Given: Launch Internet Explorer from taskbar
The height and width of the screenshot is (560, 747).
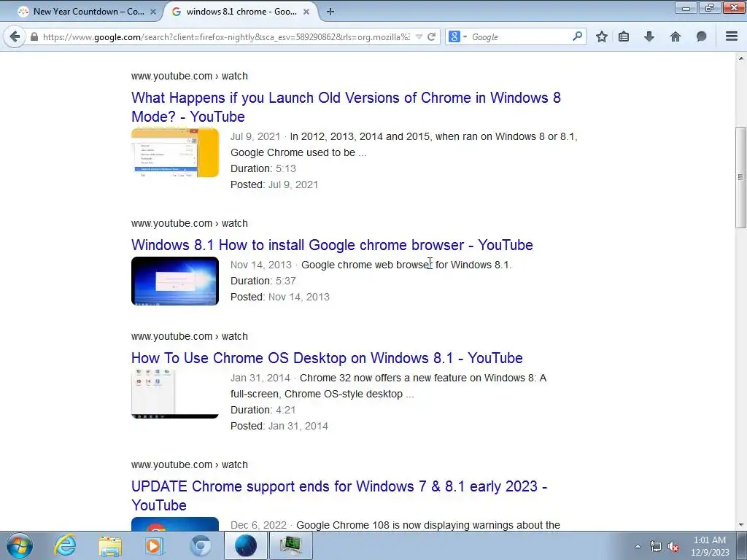Looking at the screenshot, I should coord(65,545).
